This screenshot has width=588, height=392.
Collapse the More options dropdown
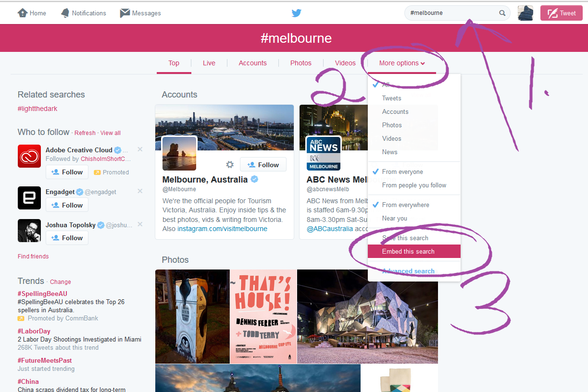click(402, 63)
